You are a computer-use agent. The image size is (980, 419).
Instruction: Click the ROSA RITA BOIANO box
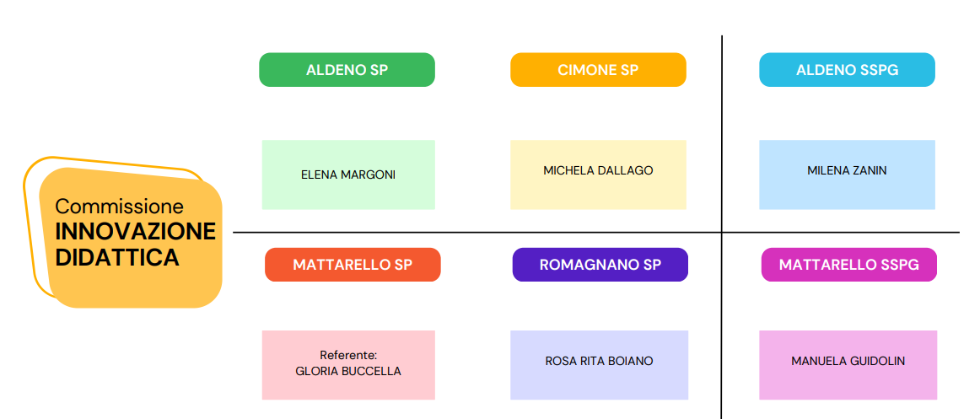[x=599, y=365]
